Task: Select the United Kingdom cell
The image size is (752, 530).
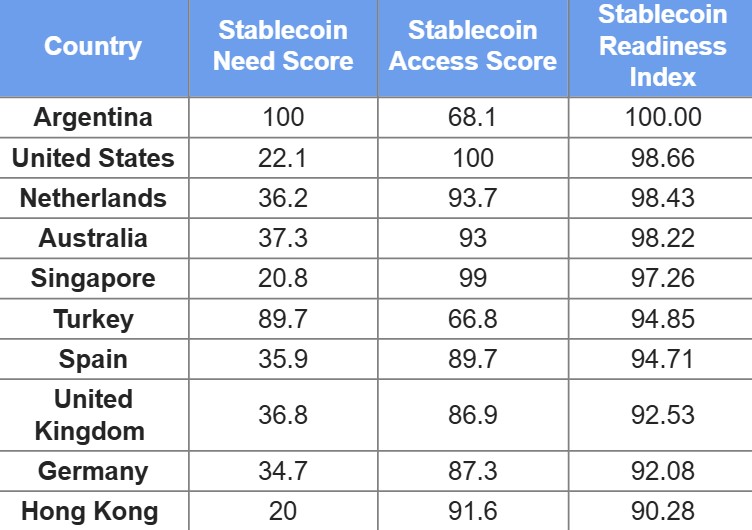Action: tap(93, 415)
